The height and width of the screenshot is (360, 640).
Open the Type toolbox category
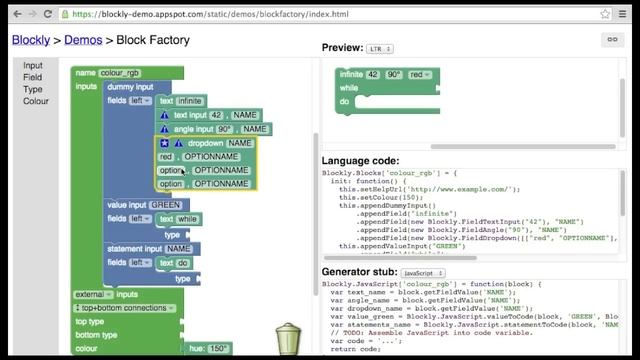(33, 89)
